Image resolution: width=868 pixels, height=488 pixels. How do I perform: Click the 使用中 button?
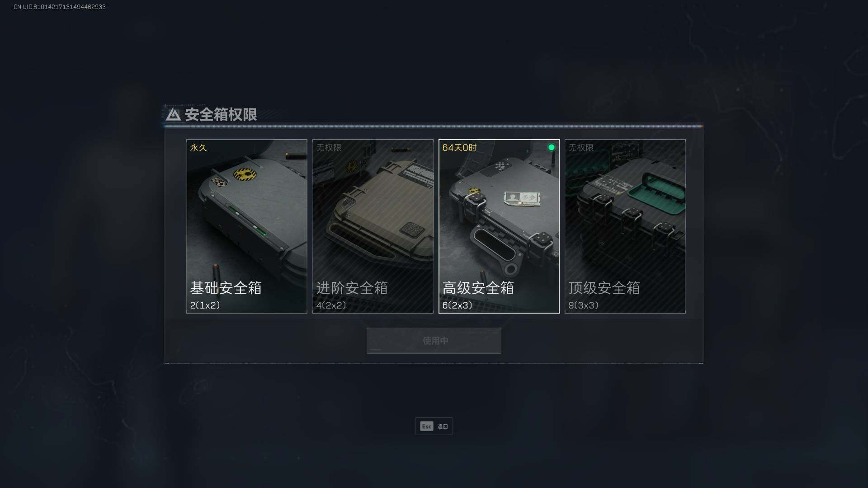434,340
